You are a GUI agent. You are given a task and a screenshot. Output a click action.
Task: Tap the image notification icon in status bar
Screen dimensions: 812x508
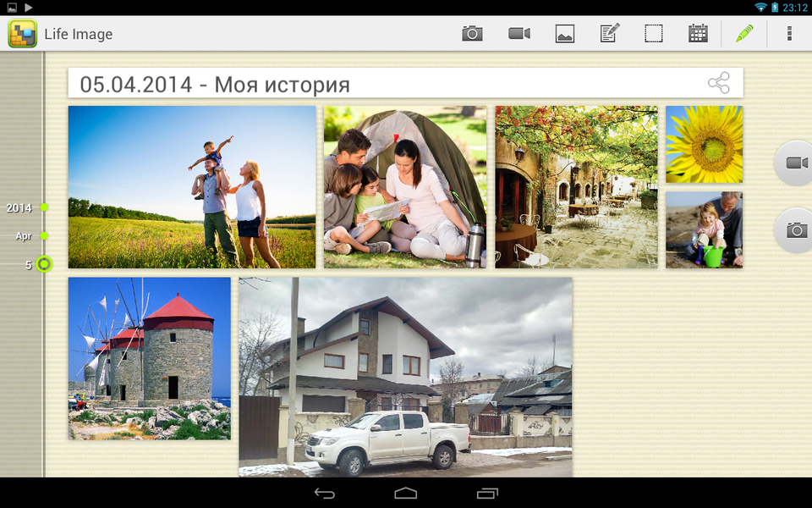[x=12, y=8]
